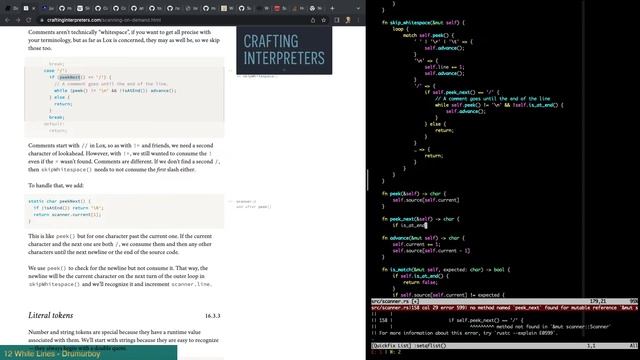The image size is (640, 360).
Task: Switch to the tab with beige favicon
Action: (x=227, y=8)
